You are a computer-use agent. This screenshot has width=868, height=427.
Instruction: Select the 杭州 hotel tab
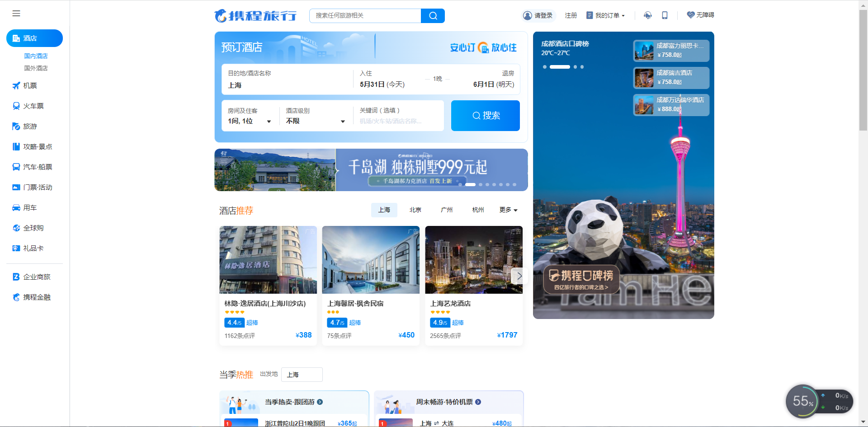point(478,210)
